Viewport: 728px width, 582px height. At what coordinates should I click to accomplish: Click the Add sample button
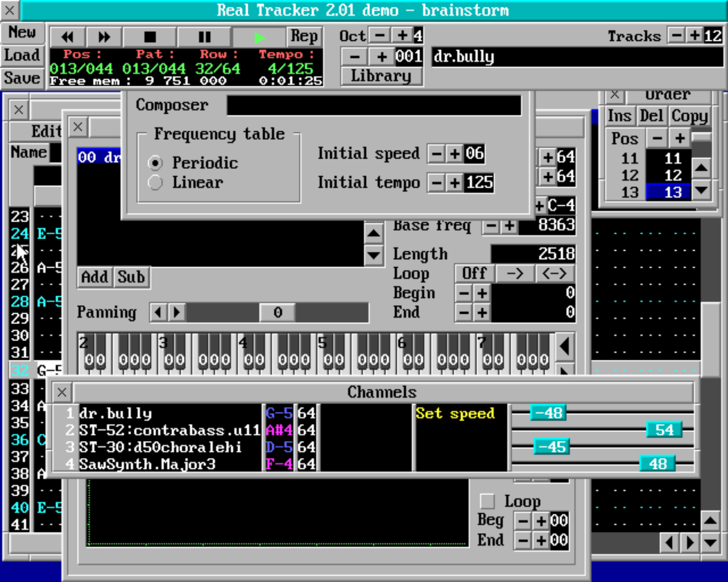94,277
